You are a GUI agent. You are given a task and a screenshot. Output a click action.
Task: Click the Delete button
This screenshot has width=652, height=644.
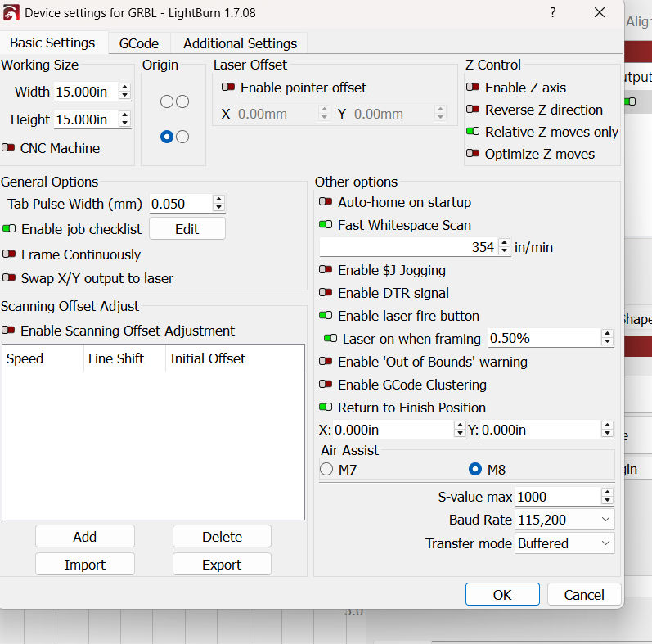tap(222, 537)
